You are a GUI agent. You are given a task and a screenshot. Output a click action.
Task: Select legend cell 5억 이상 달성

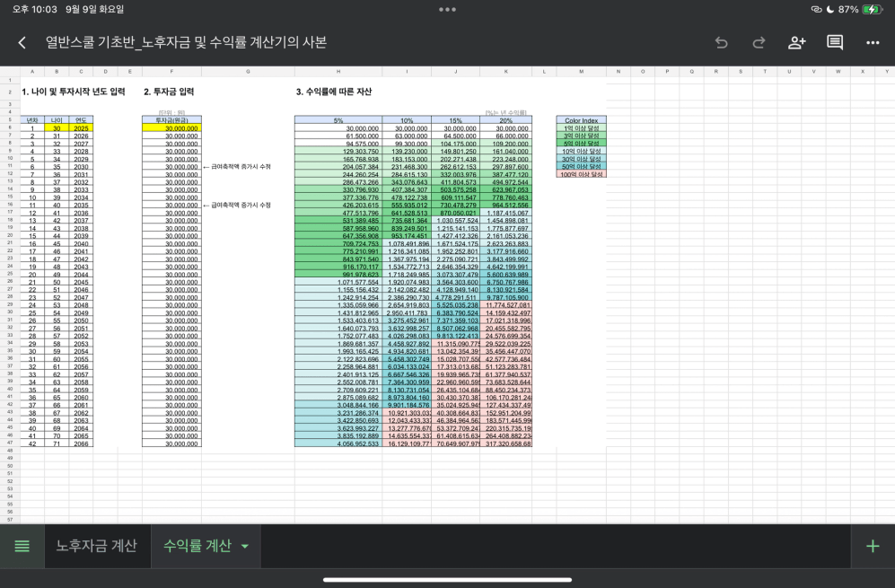pos(581,144)
